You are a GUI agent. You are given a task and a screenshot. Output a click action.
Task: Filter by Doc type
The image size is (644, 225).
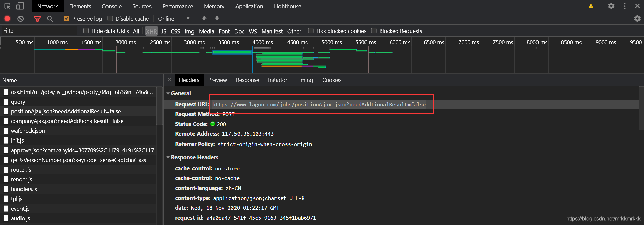(239, 31)
